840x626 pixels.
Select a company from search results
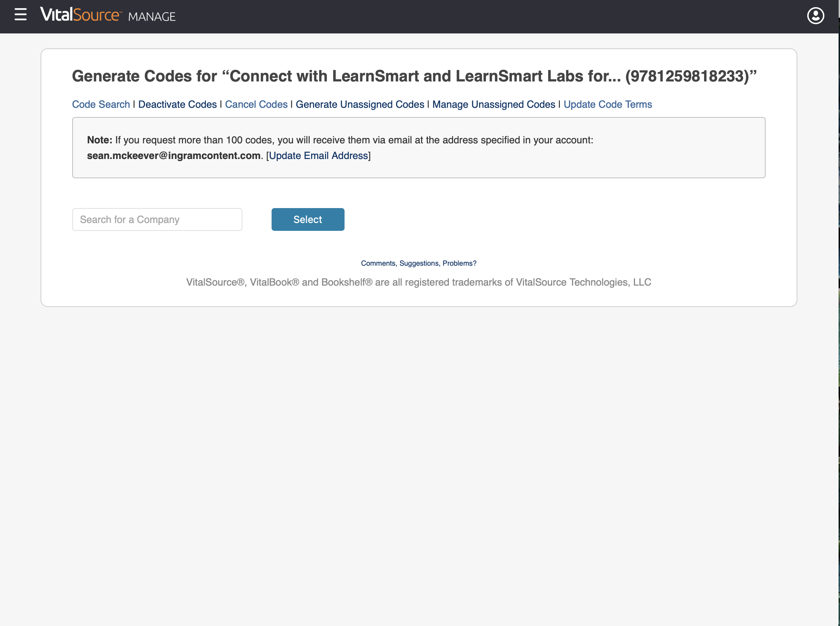(x=308, y=219)
